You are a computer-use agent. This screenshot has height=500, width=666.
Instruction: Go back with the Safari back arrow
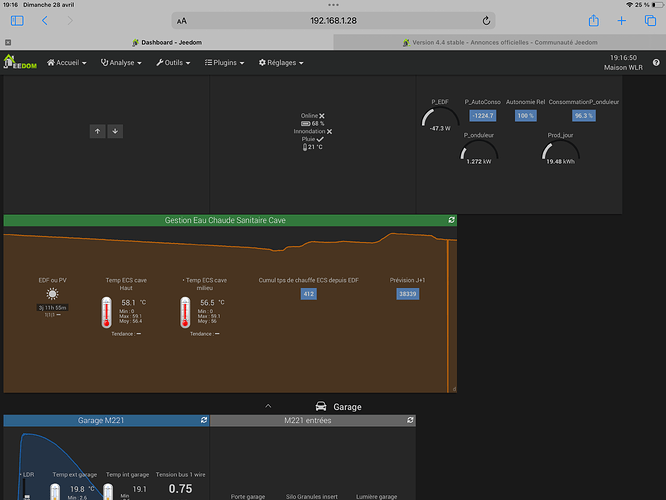(45, 20)
